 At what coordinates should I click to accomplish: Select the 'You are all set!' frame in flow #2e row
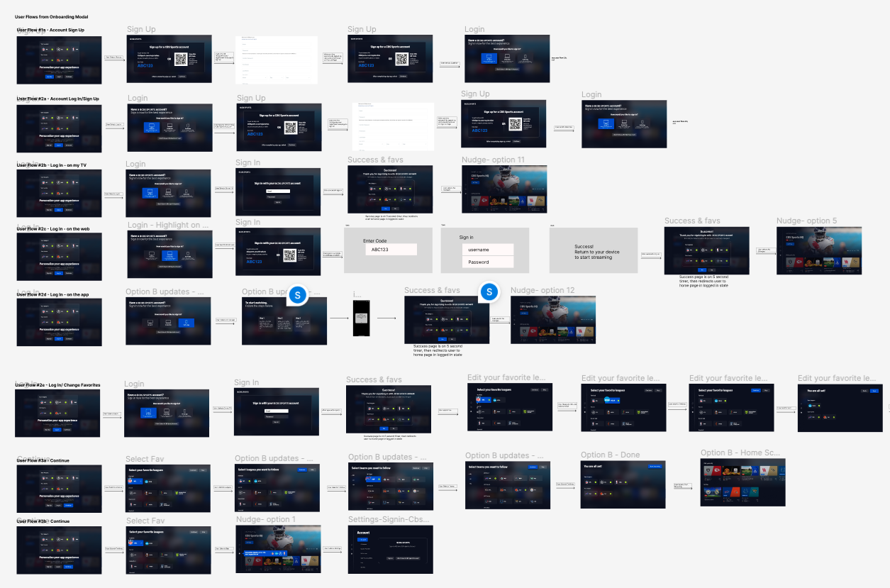(x=840, y=408)
